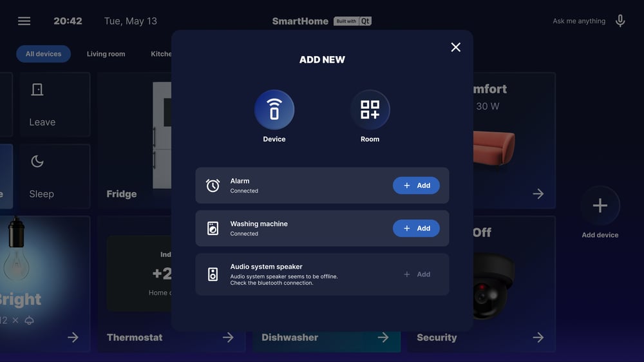Image resolution: width=644 pixels, height=362 pixels.
Task: Switch to the Living room tab
Action: click(x=106, y=54)
